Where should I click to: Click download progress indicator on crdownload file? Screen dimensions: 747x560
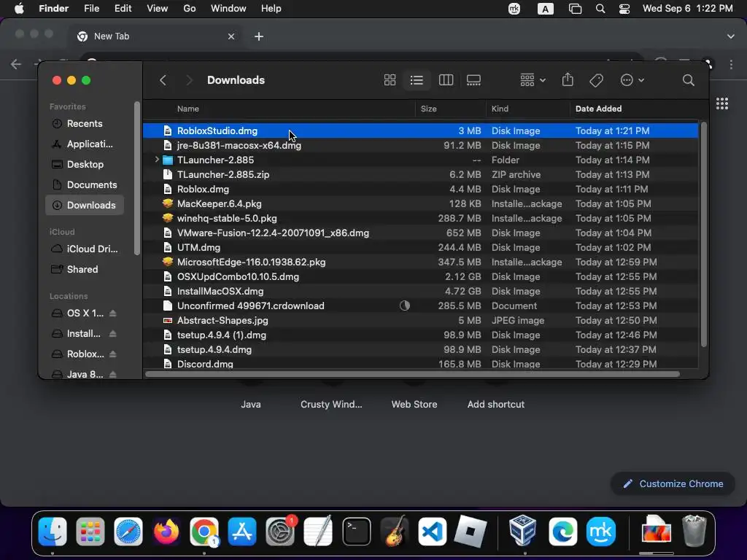coord(404,306)
